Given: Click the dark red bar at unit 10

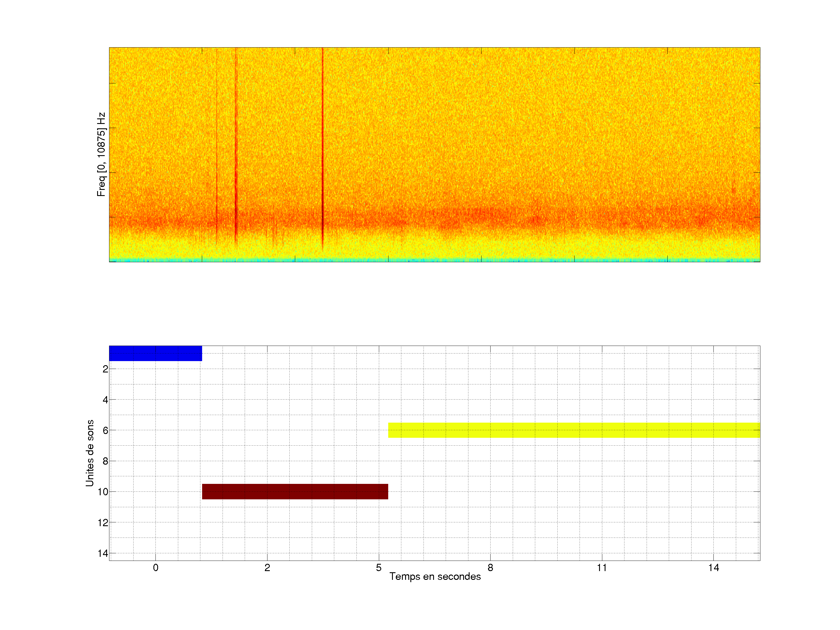Looking at the screenshot, I should (295, 491).
